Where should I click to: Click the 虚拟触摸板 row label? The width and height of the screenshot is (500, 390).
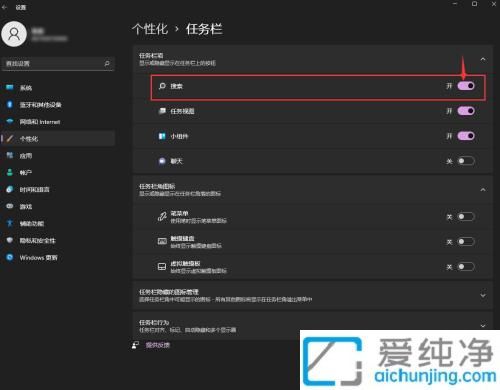coord(185,263)
